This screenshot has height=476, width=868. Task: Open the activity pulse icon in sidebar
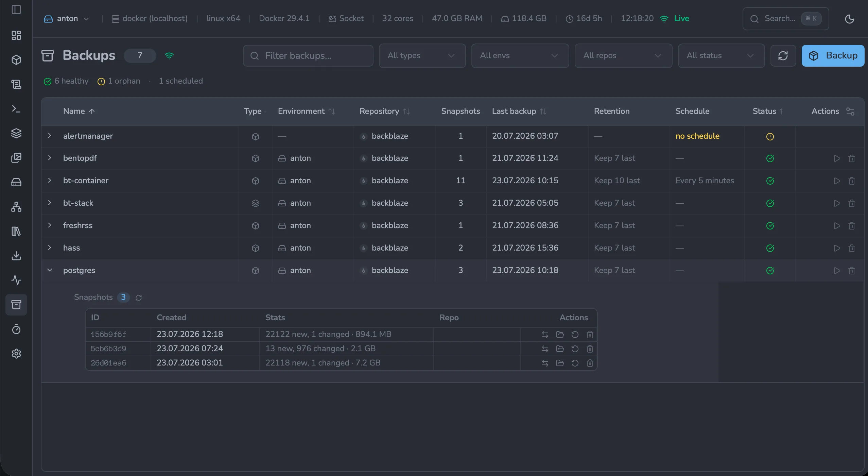pos(16,280)
